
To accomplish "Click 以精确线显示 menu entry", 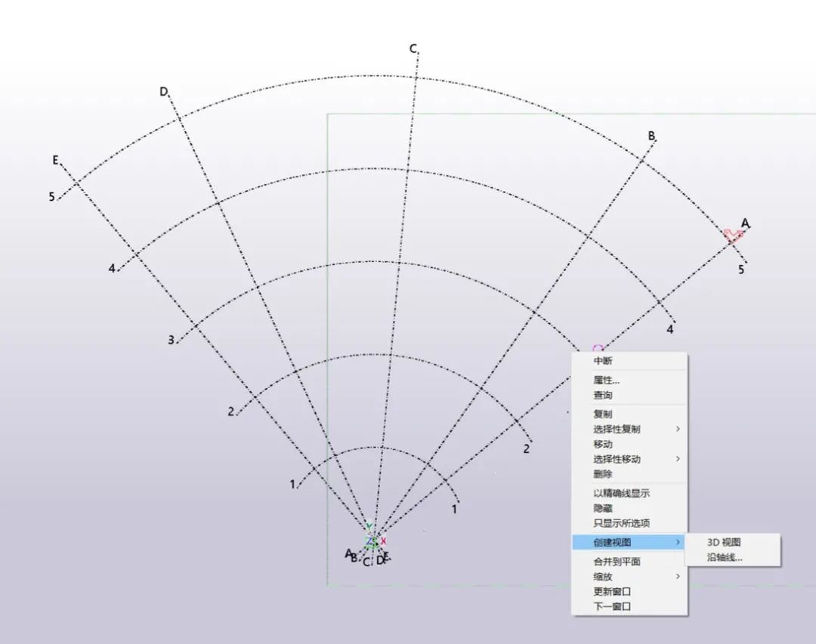I will click(629, 493).
